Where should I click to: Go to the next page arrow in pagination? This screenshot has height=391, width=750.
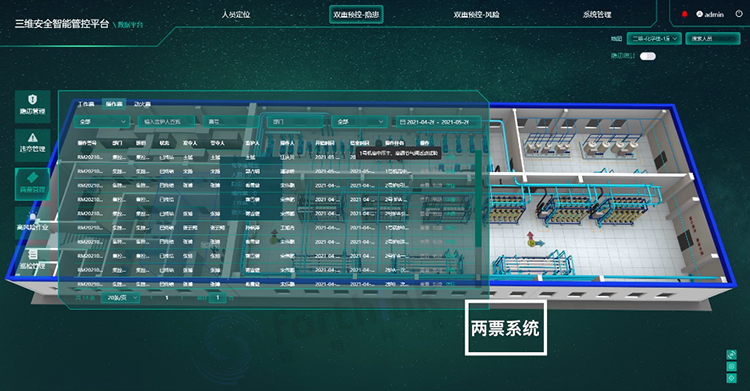[182, 298]
